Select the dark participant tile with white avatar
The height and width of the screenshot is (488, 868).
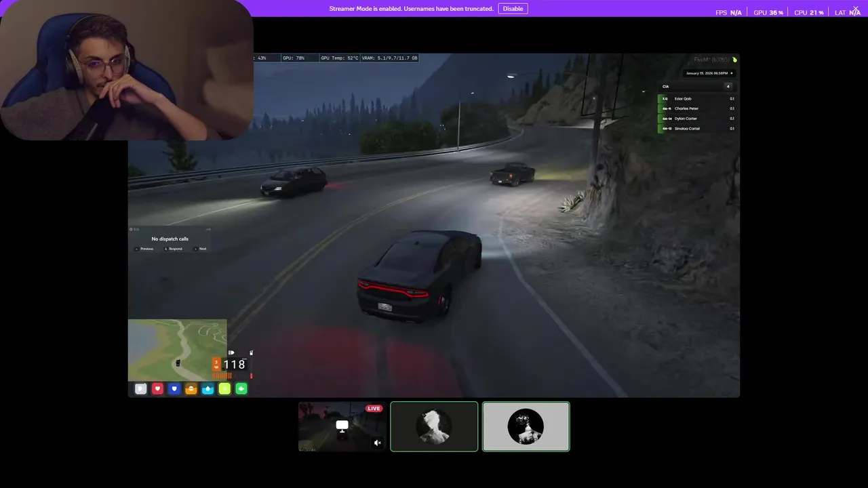434,426
